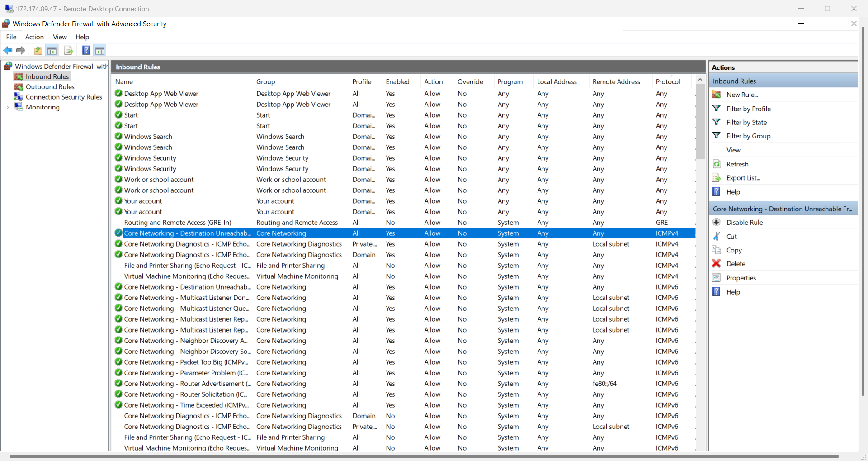Click the Local Address column header
868x461 pixels.
(x=561, y=81)
